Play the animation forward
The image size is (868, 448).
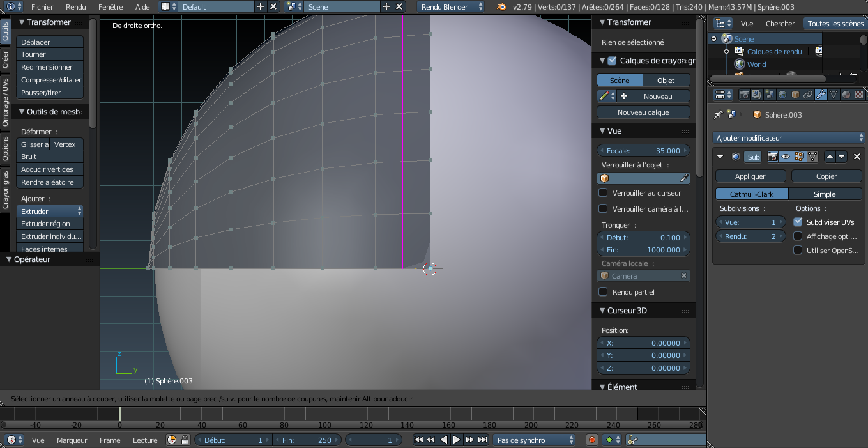[457, 440]
